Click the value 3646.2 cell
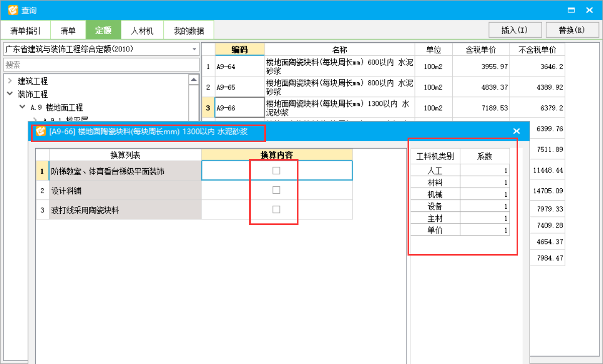This screenshot has width=603, height=364. (x=537, y=66)
